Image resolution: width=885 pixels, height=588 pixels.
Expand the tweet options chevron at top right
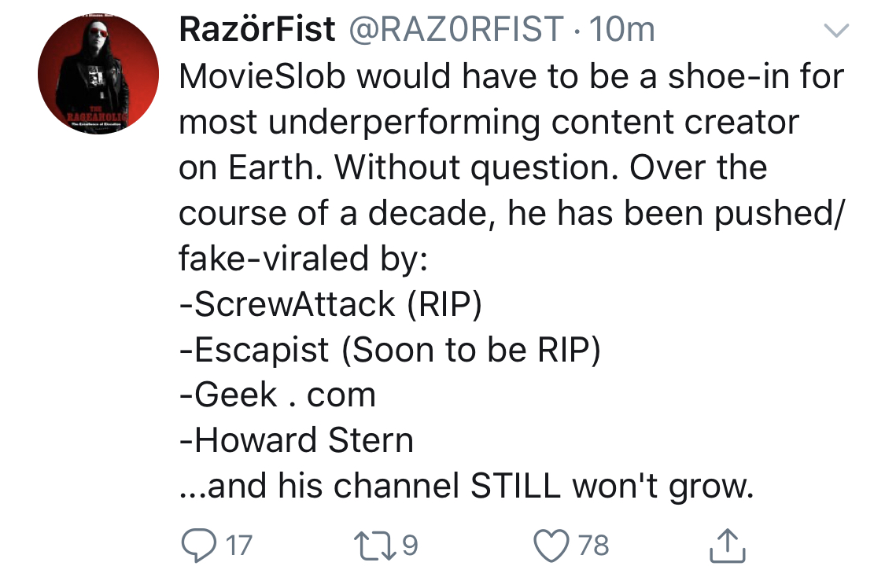pos(836,30)
